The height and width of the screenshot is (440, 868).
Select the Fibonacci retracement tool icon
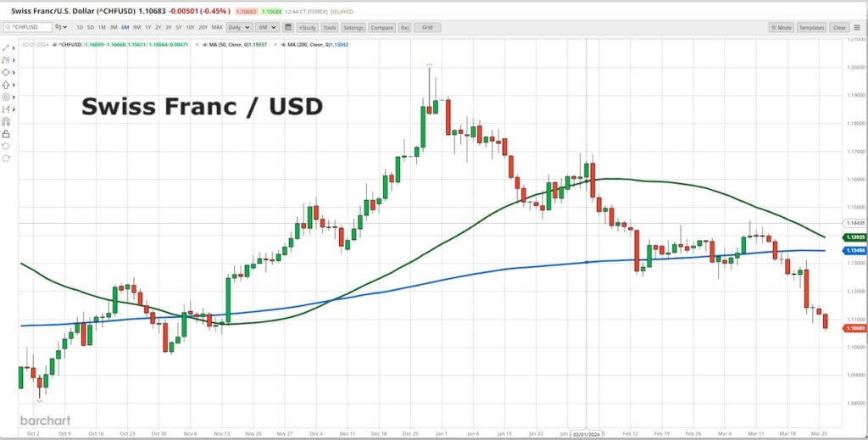(x=6, y=60)
